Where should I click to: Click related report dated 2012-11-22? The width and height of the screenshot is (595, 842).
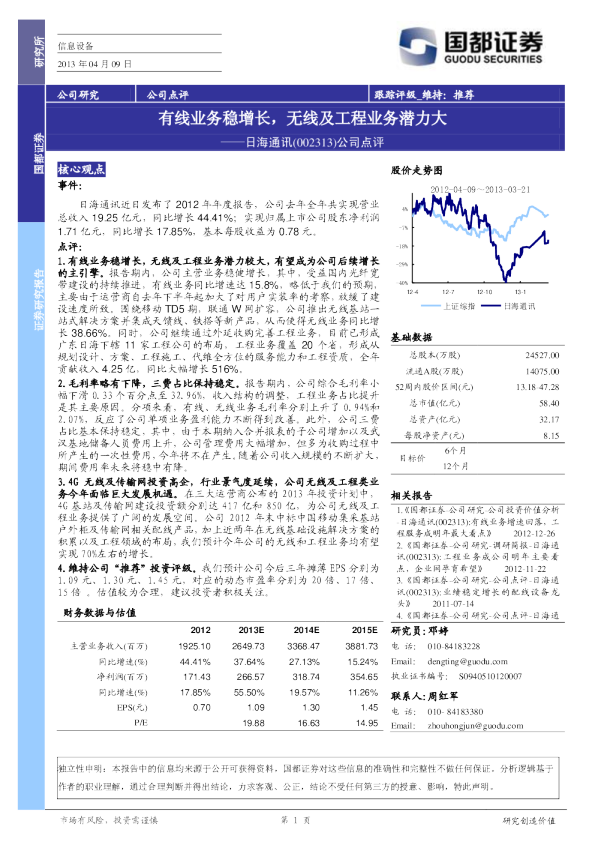(478, 557)
